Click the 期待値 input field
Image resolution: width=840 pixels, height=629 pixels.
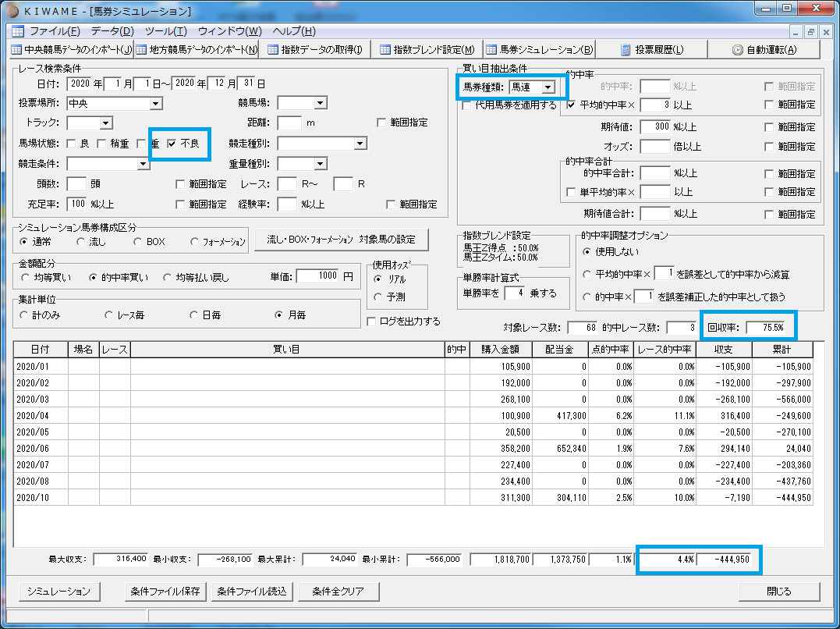(655, 127)
